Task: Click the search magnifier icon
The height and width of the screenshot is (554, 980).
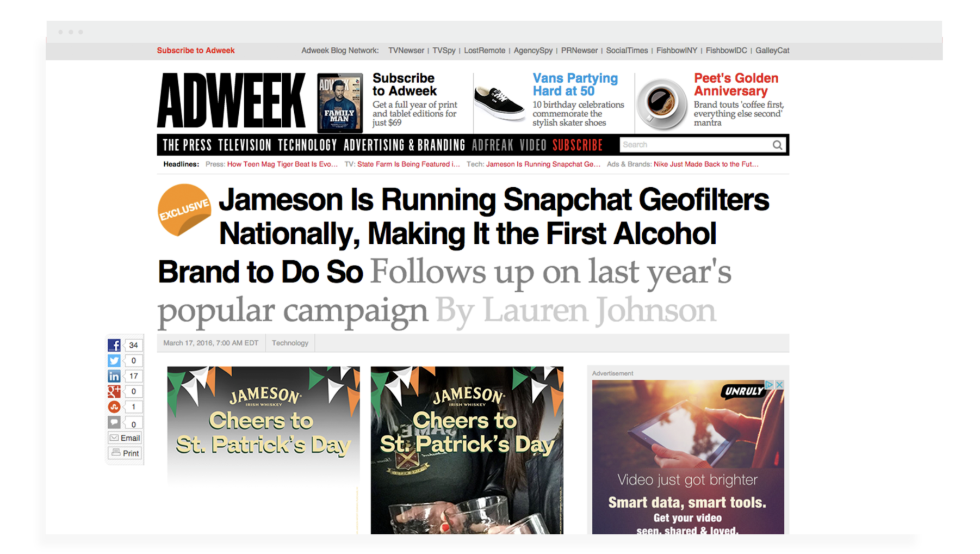Action: click(x=777, y=145)
